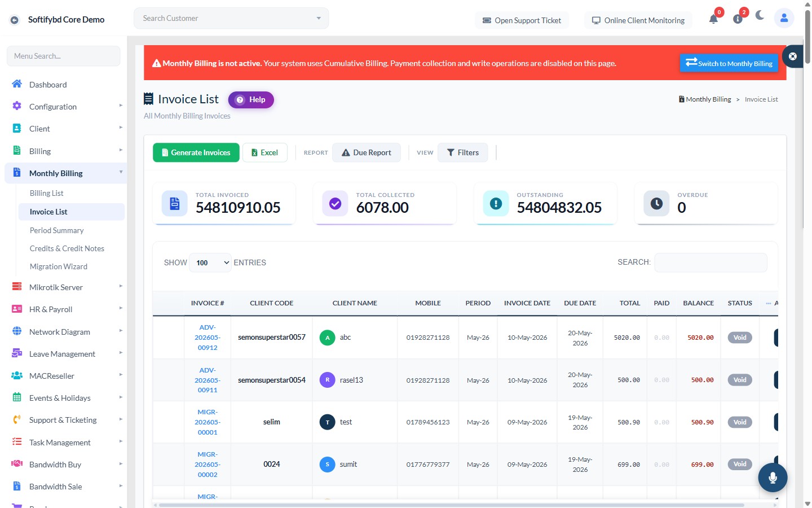Click the Generate Invoices button
This screenshot has width=812, height=508.
[196, 152]
